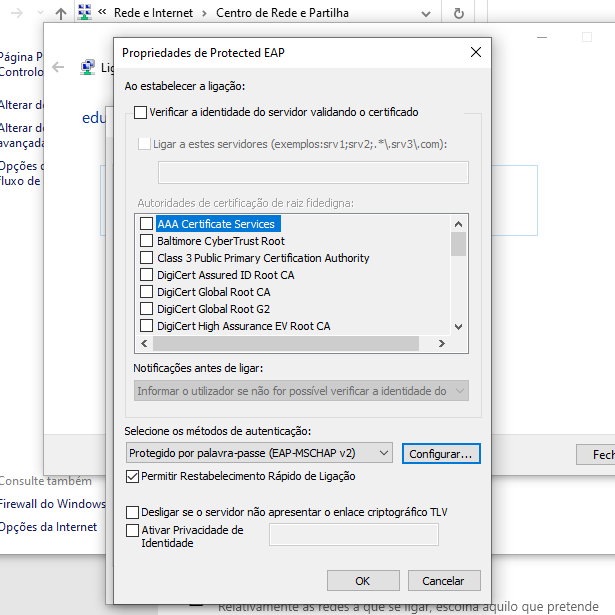Click Rede e Internet in the address bar
Image resolution: width=615 pixels, height=615 pixels.
click(153, 13)
